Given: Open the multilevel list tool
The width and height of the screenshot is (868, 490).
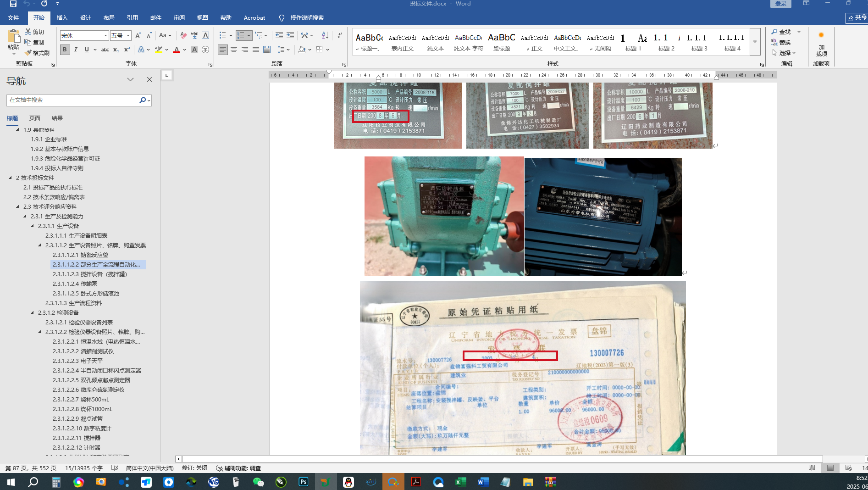Looking at the screenshot, I should [259, 35].
